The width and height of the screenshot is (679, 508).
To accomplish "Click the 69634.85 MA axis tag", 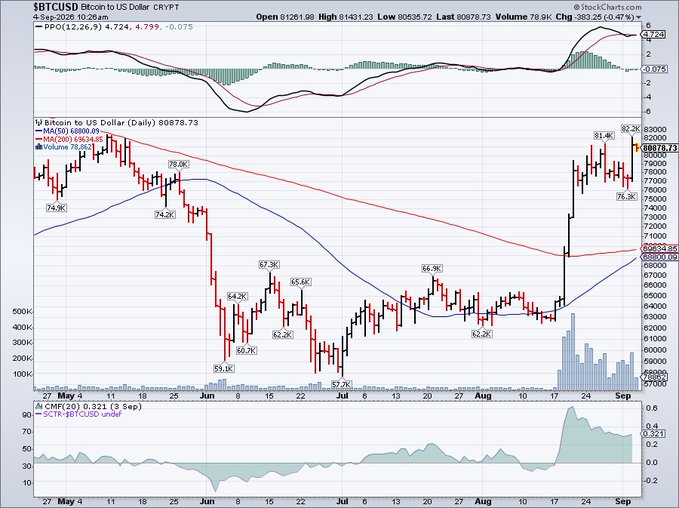I will [660, 249].
